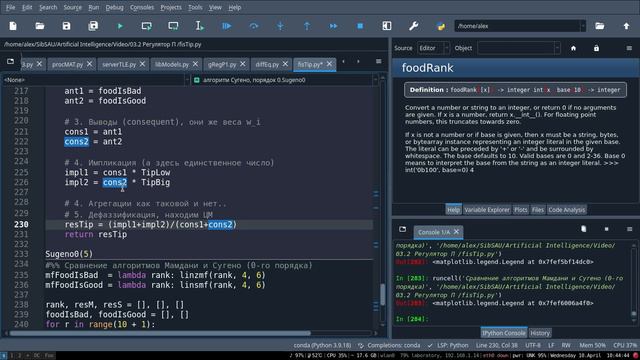This screenshot has height=360, width=640.
Task: Save all open files
Action: (x=93, y=26)
